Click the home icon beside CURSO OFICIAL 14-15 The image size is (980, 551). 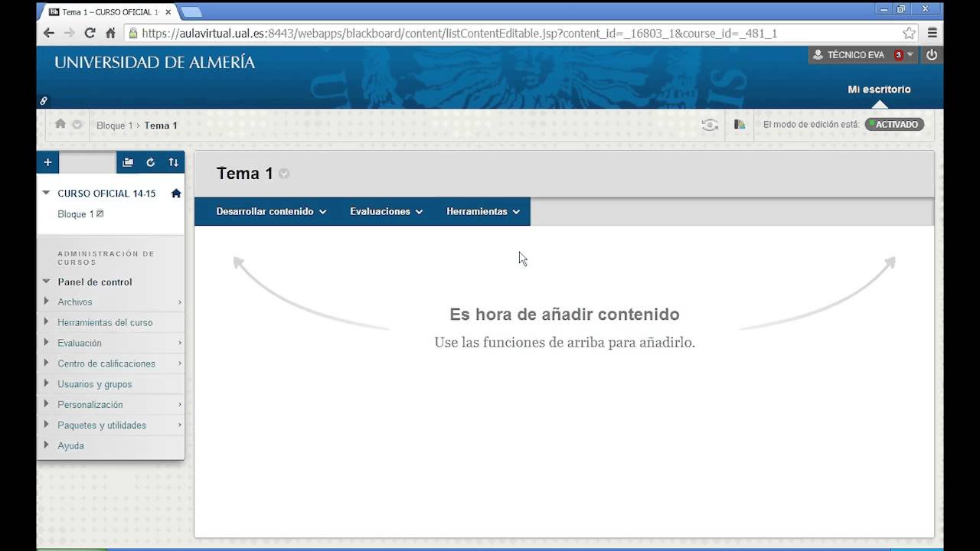coord(176,194)
